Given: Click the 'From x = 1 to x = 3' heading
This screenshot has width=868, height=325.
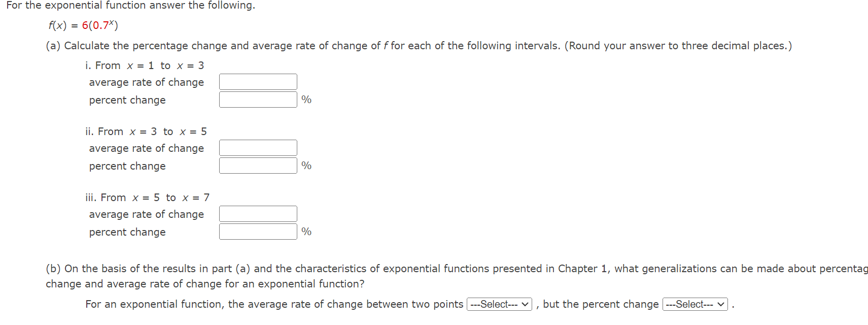Looking at the screenshot, I should point(144,65).
